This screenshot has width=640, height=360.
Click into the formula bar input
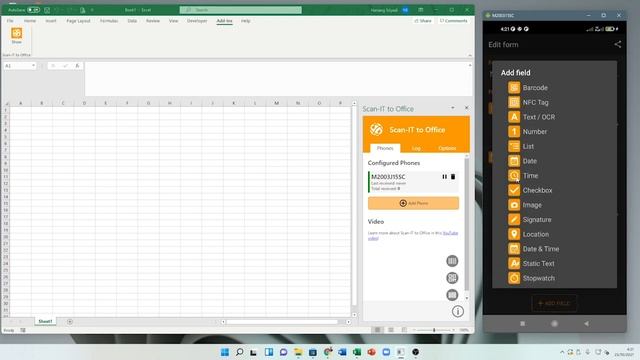point(276,79)
